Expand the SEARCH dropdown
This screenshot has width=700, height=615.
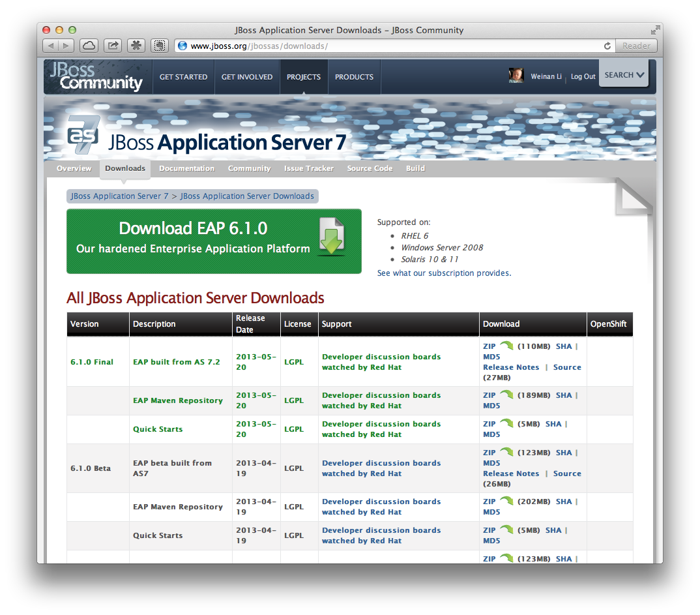coord(624,75)
